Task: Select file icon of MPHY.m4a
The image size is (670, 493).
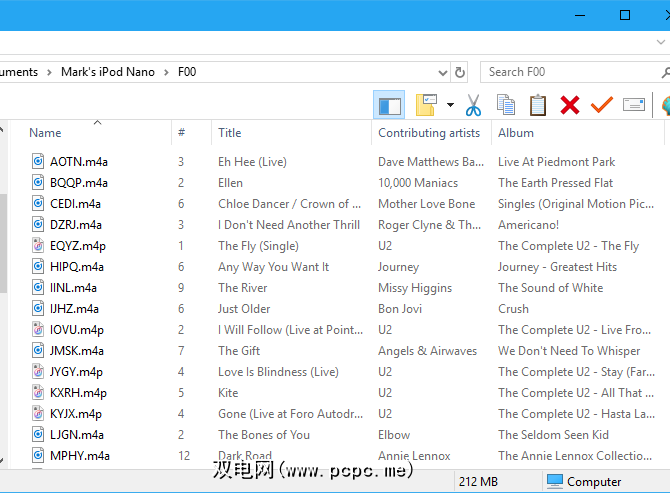Action: (x=38, y=455)
